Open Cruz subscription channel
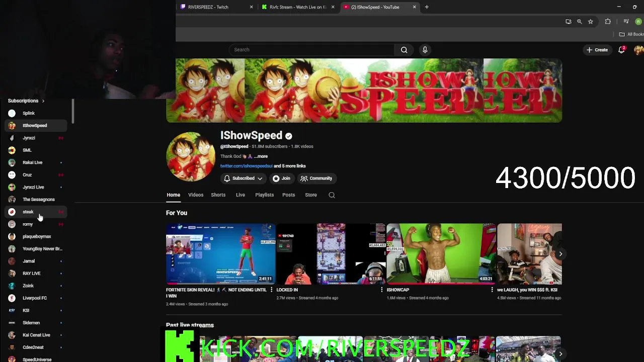The image size is (644, 362). [x=35, y=175]
